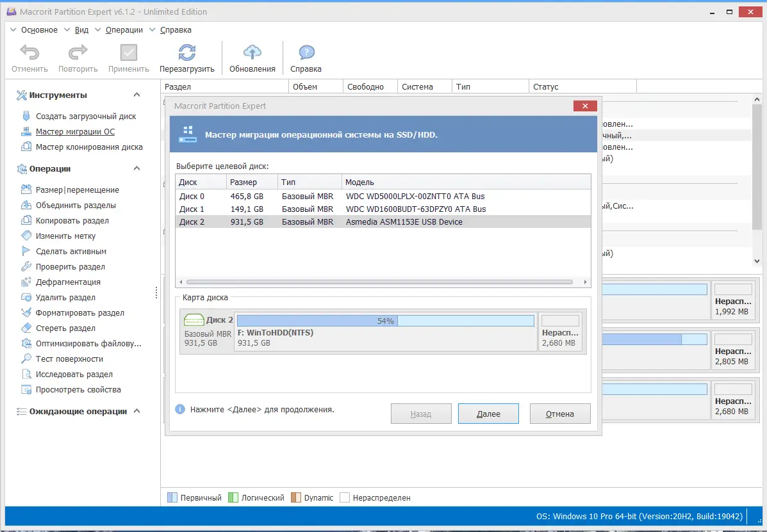
Task: Choose Сделать активным operation
Action: (71, 252)
